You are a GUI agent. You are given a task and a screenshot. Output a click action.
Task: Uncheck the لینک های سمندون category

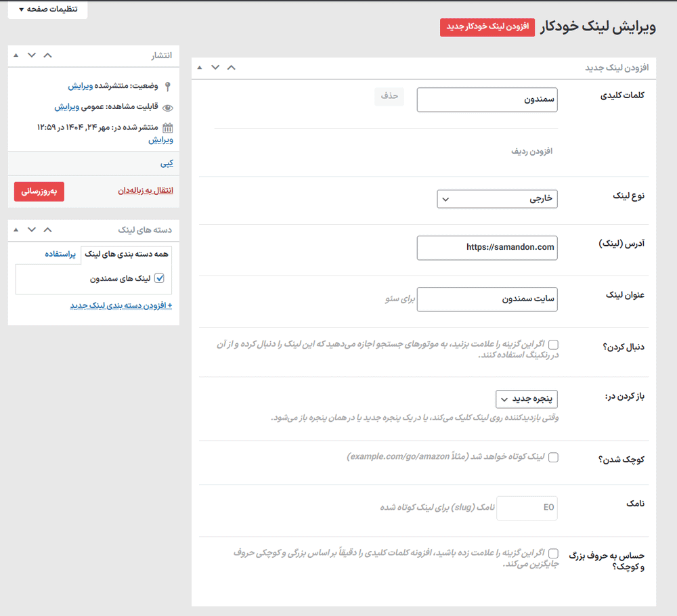click(x=159, y=276)
